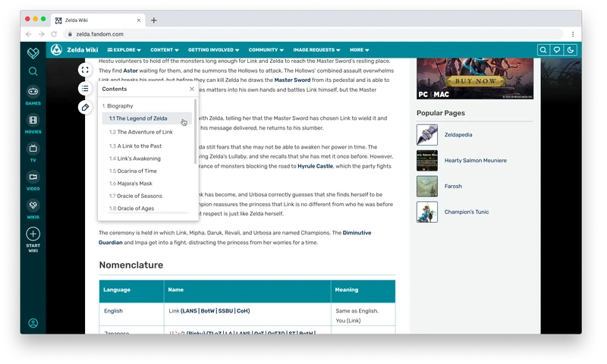This screenshot has height=364, width=607.
Task: Follow the BotW link in English row
Action: pyautogui.click(x=207, y=311)
